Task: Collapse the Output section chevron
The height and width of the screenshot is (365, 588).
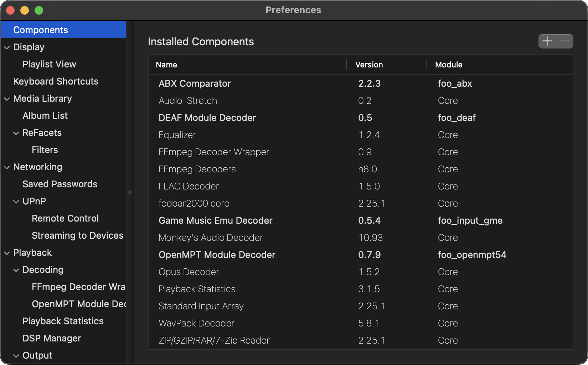Action: 16,356
